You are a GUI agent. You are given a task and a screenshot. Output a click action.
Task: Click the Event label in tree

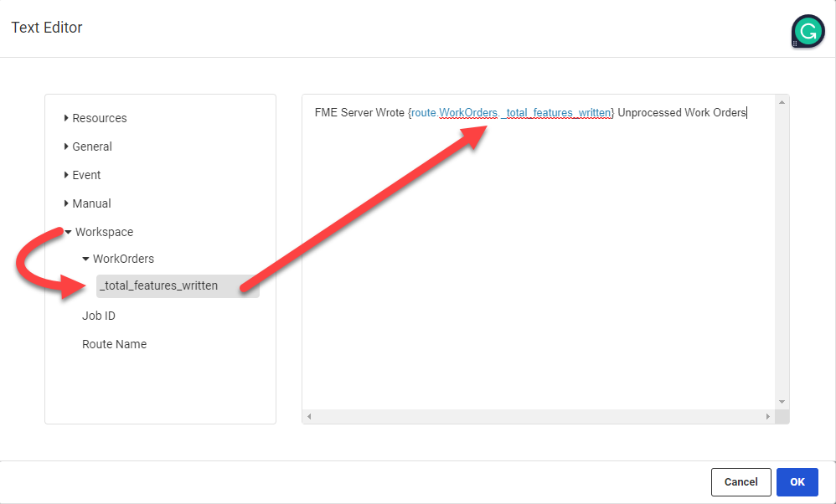click(x=86, y=175)
